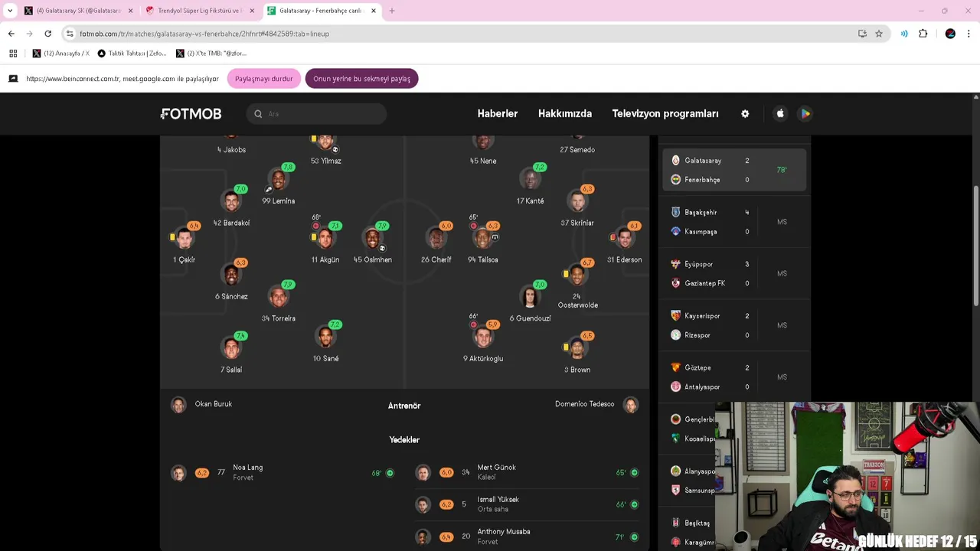This screenshot has width=980, height=551.
Task: Click Cherif's player avatar
Action: (x=436, y=238)
